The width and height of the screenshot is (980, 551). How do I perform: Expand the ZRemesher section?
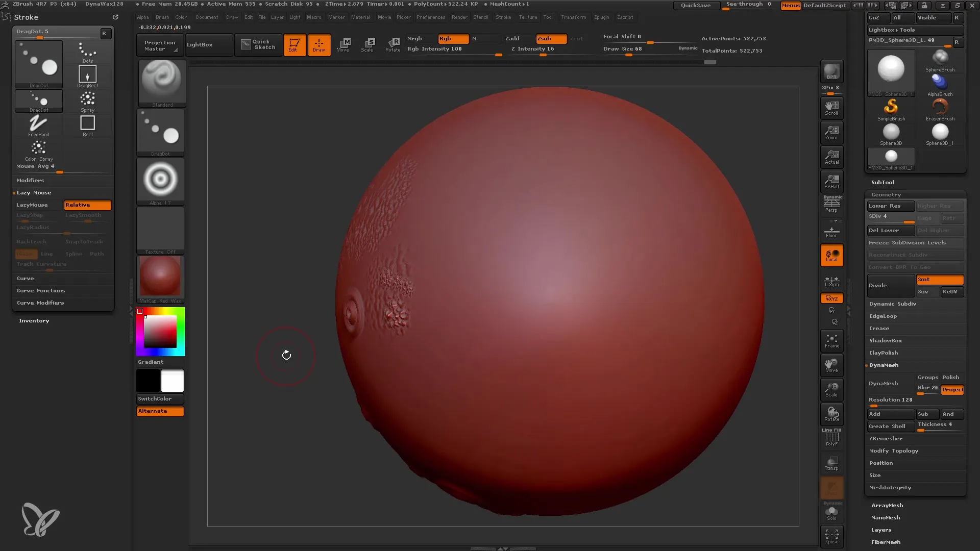coord(886,439)
